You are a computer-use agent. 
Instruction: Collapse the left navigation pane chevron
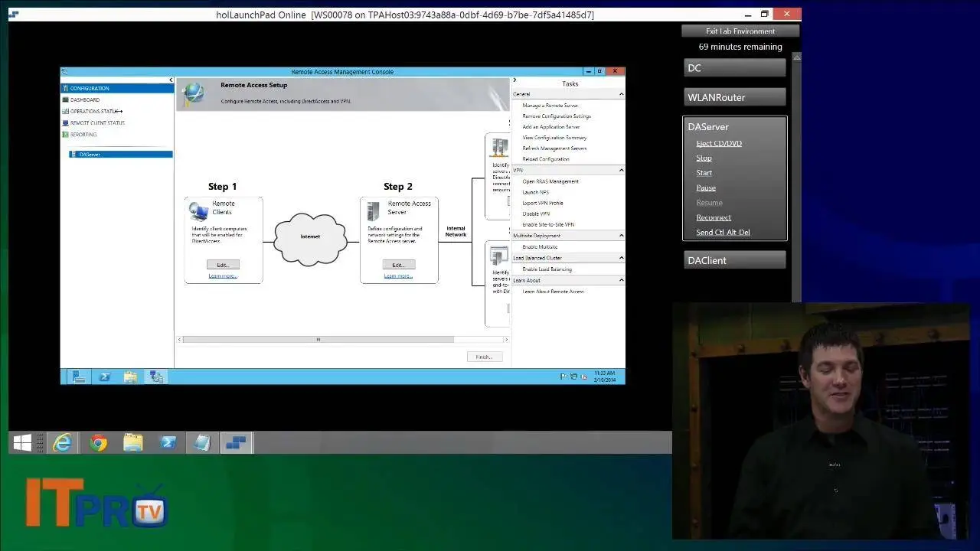171,80
